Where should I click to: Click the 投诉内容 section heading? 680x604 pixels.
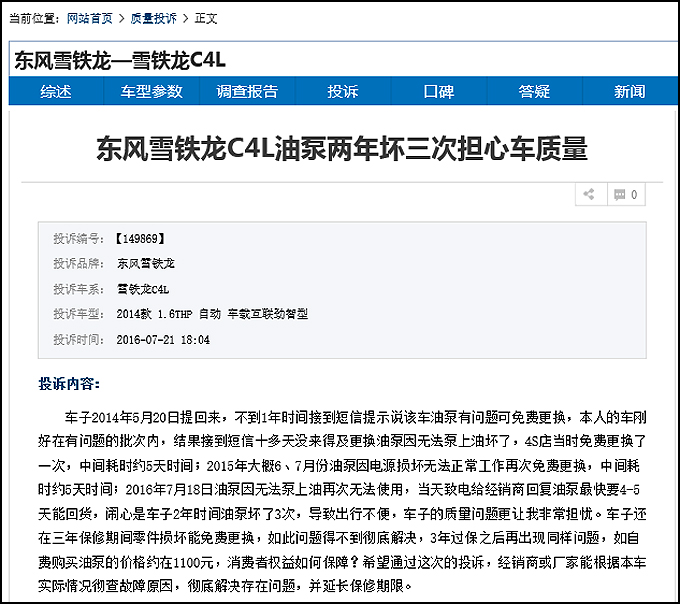tap(69, 384)
